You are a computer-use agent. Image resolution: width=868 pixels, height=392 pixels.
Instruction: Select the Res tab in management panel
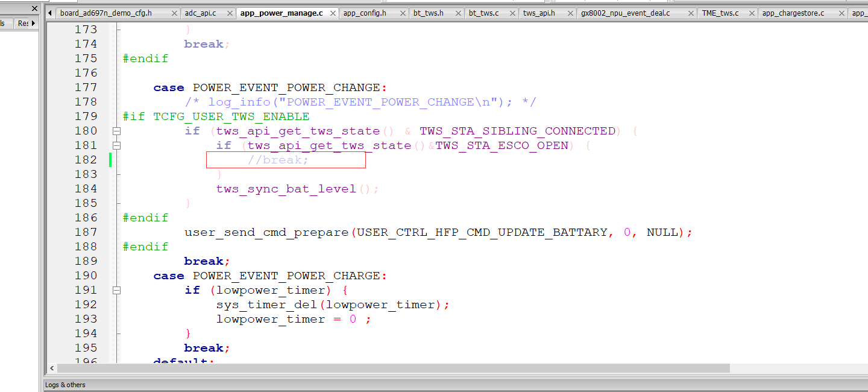[x=22, y=23]
